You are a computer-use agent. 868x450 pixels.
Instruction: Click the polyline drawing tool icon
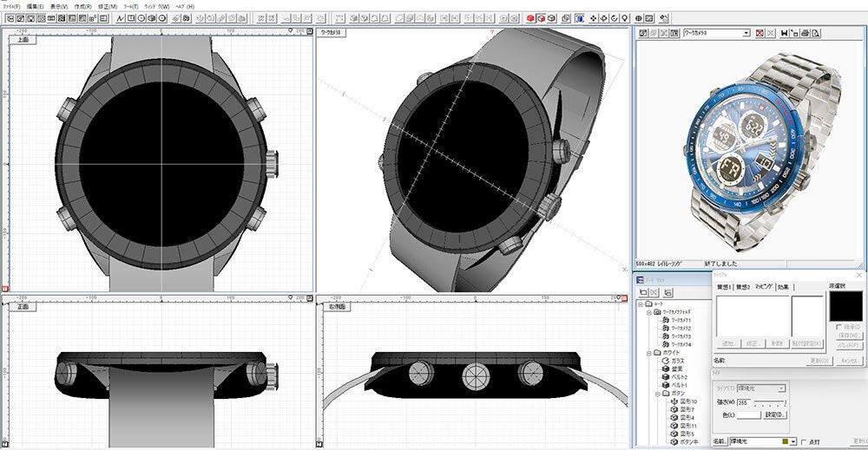coord(121,17)
